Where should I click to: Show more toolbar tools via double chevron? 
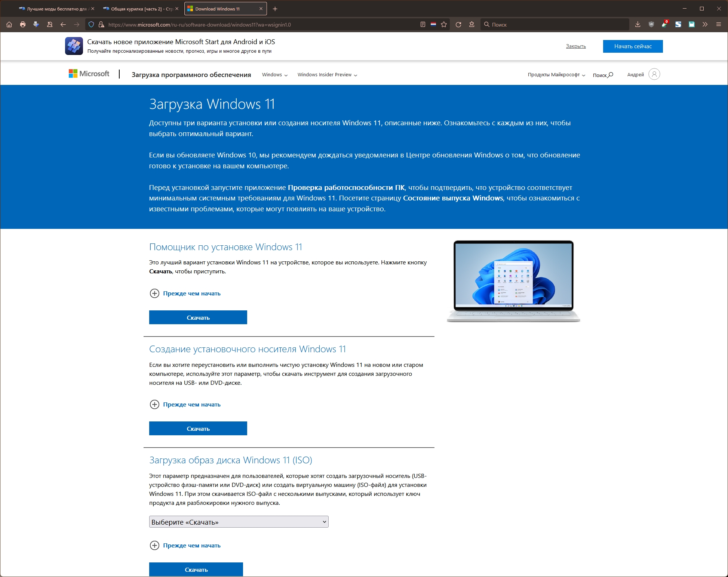pos(705,24)
